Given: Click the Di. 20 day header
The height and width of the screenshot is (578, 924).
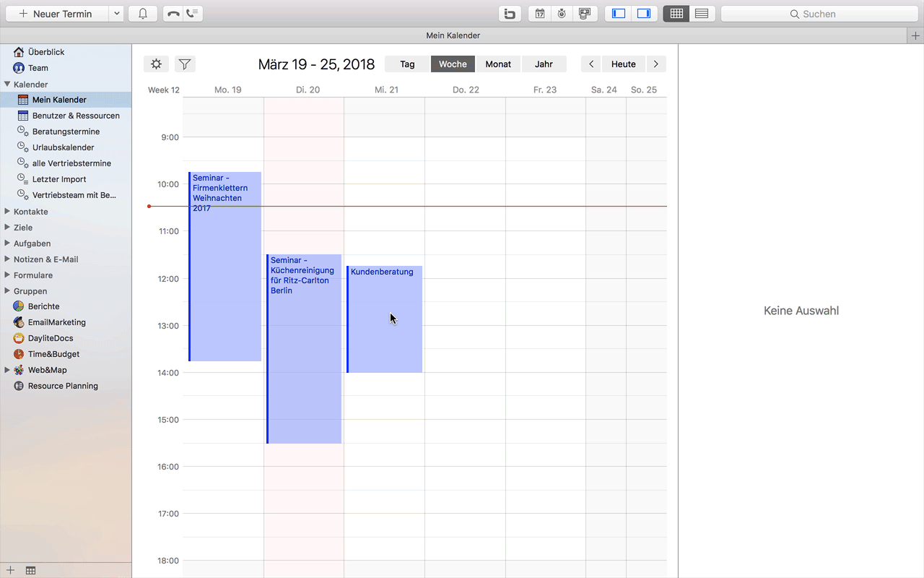Looking at the screenshot, I should click(308, 90).
